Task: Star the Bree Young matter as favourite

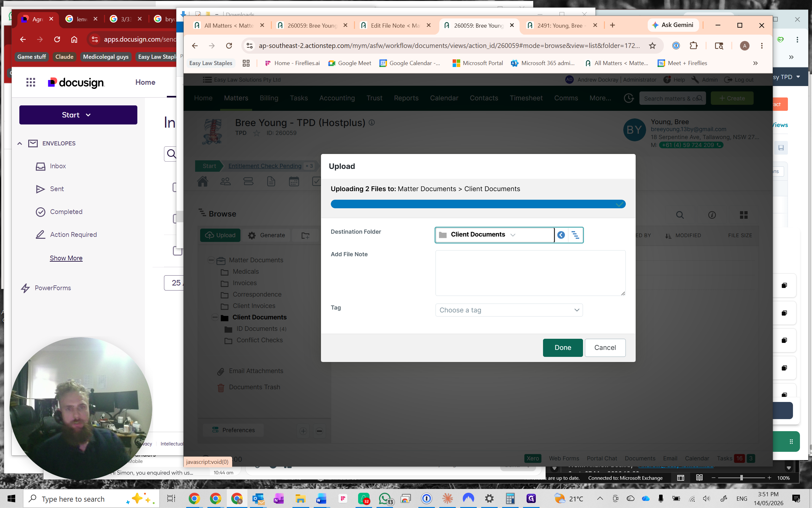Action: click(x=256, y=133)
